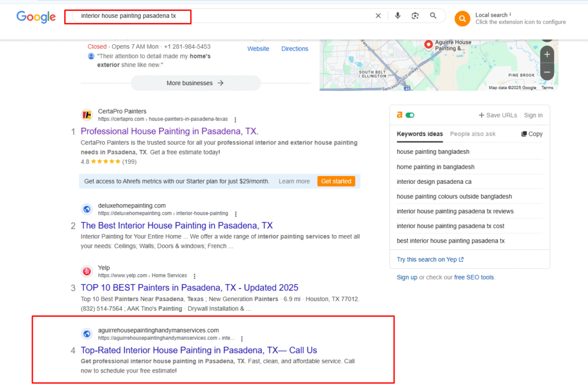Open the Website link for the business
Image resolution: width=588 pixels, height=388 pixels.
[x=258, y=49]
